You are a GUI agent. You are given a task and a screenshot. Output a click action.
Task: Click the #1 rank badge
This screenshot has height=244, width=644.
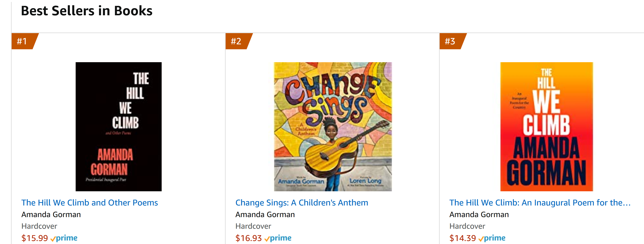(x=22, y=41)
